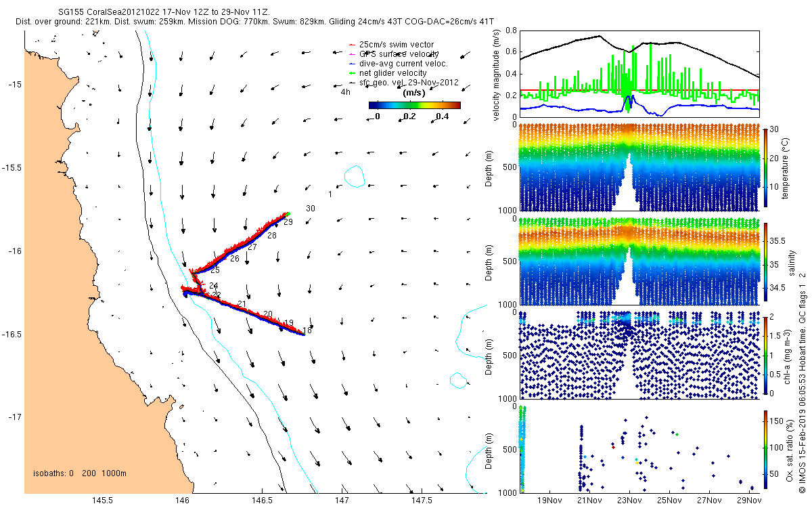Select the 'GPS surface velocity' legend entry

click(394, 54)
